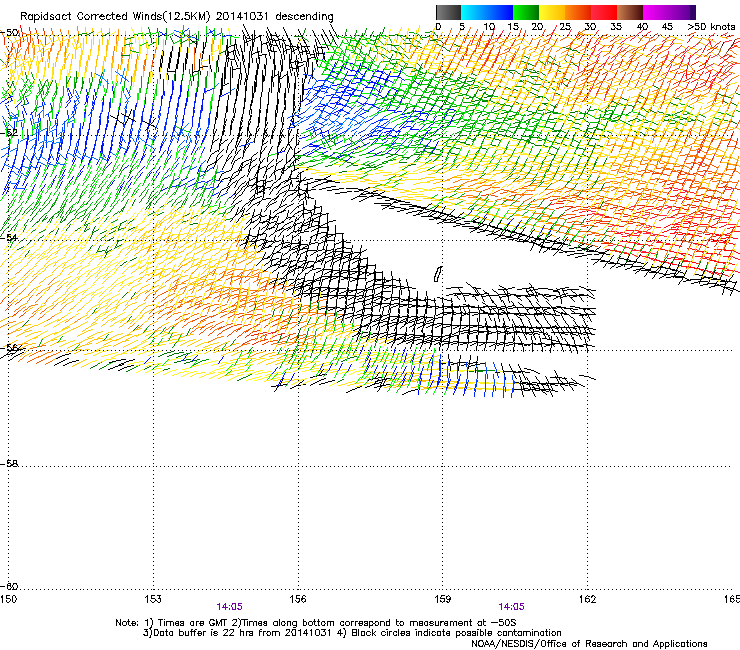
Task: Click the '45' label under the color bar
Action: click(667, 27)
